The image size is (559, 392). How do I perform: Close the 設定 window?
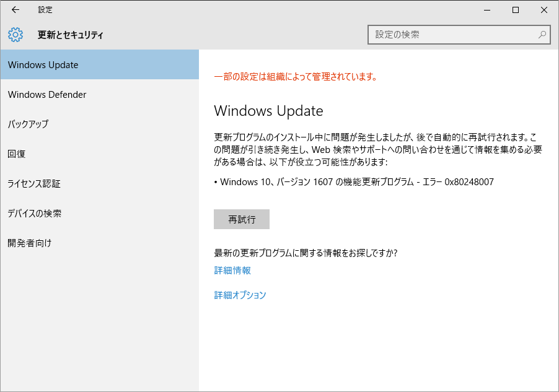[x=544, y=10]
